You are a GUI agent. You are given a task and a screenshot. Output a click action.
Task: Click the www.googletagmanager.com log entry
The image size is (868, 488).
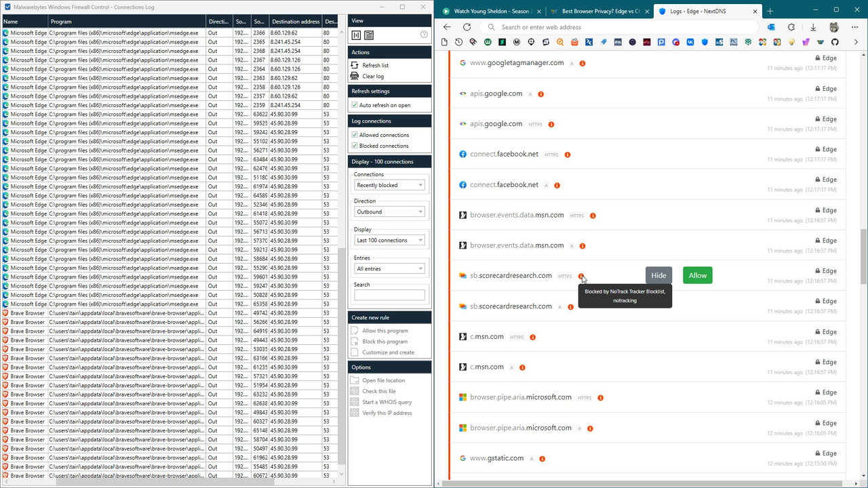(x=517, y=63)
